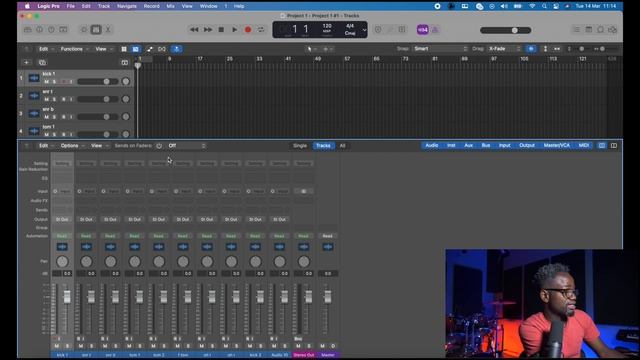Open the Note Pads button

(x=589, y=30)
